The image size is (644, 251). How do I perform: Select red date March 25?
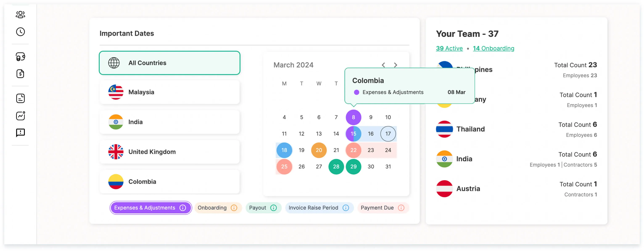(x=284, y=167)
